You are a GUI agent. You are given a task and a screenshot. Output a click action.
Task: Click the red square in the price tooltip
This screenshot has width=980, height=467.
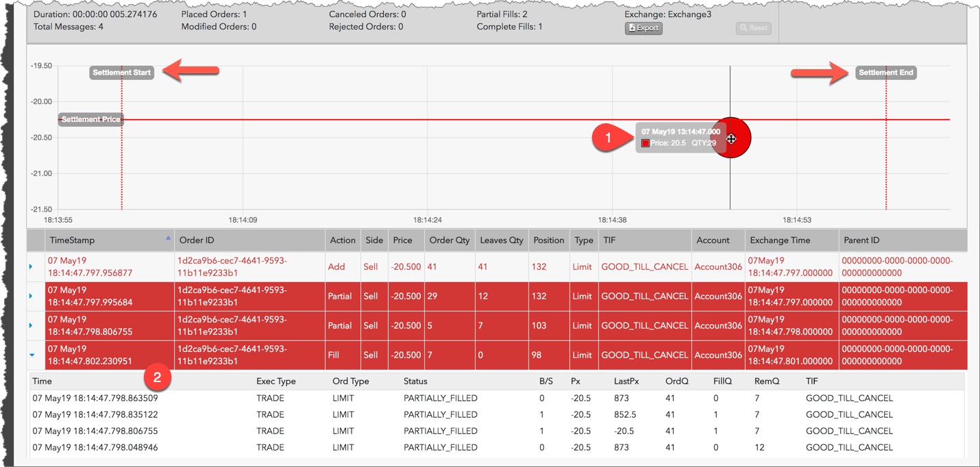point(645,143)
